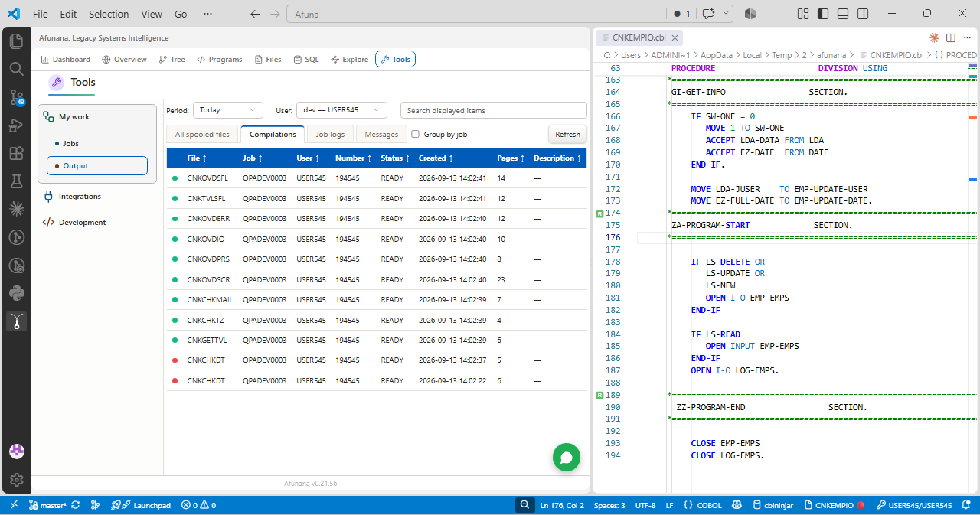Switch to the SQL tab
980x515 pixels.
[x=306, y=59]
